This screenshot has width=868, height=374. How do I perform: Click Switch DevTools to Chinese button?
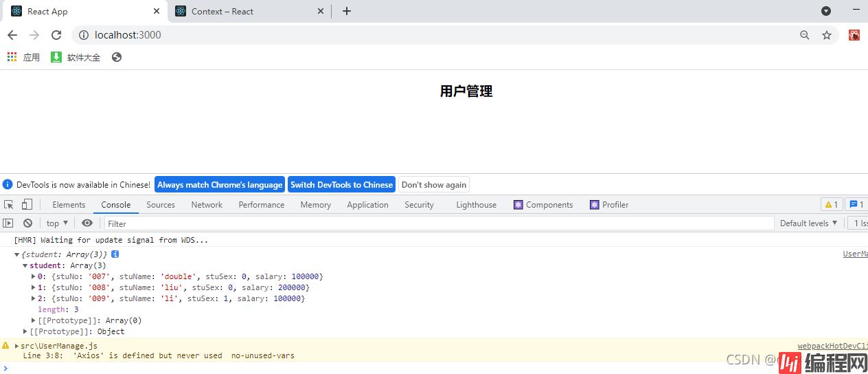(341, 184)
